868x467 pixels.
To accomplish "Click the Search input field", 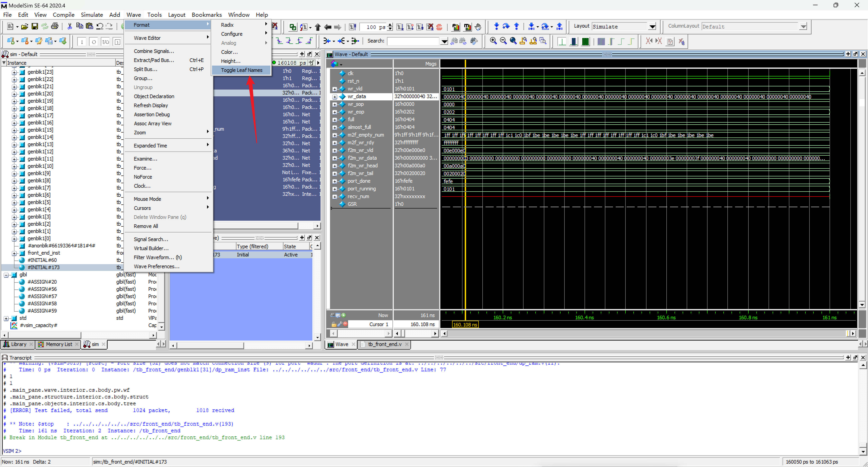I will pyautogui.click(x=413, y=41).
